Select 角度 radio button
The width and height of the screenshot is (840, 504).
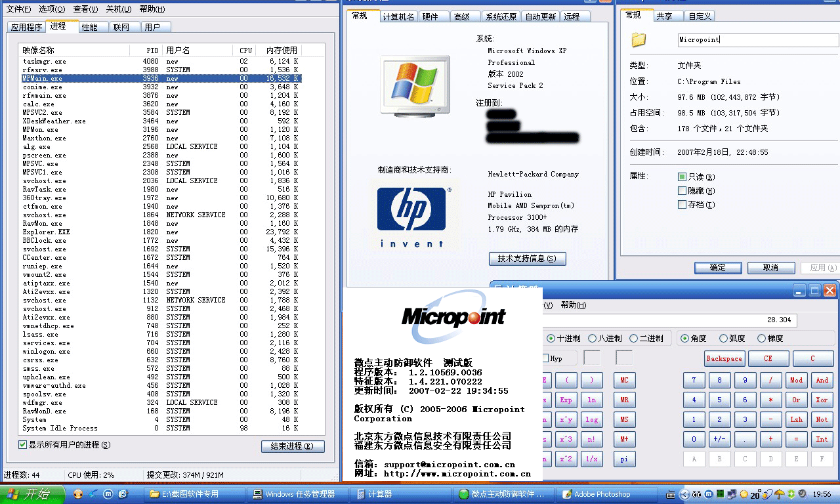685,339
